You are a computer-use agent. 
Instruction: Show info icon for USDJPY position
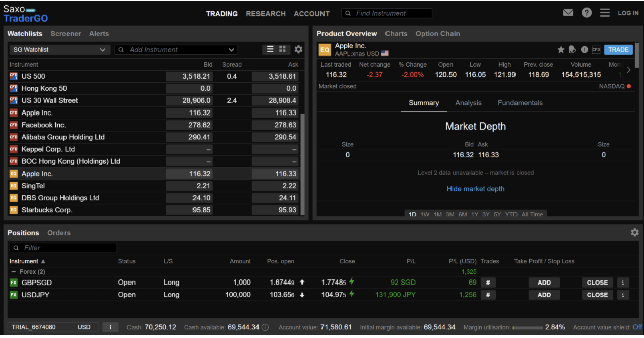click(623, 295)
